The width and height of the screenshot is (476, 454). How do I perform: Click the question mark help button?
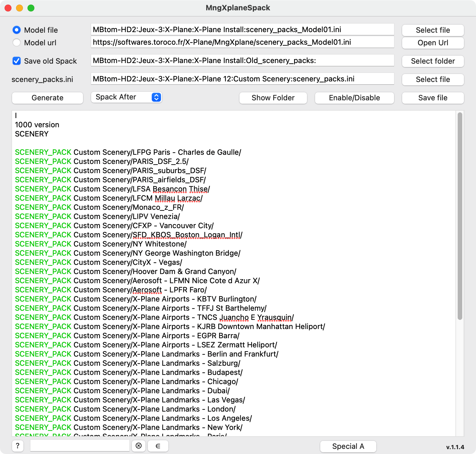click(x=18, y=446)
